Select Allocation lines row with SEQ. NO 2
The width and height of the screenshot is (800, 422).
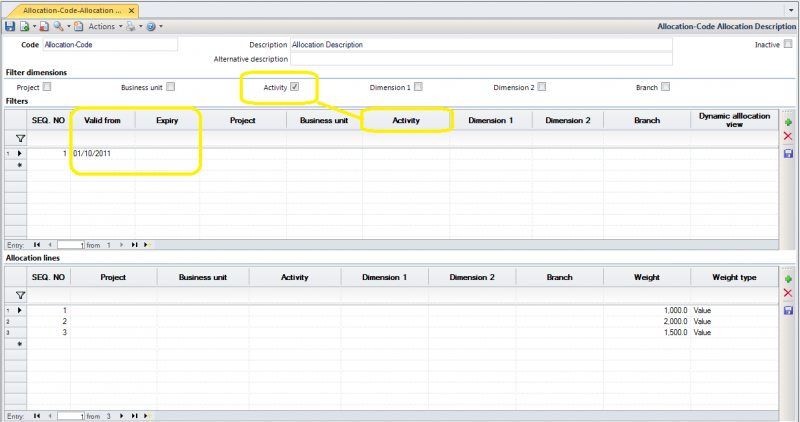(15, 321)
